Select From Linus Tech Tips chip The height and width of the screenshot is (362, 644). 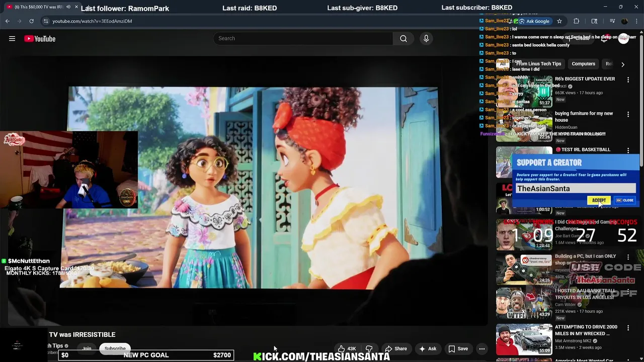tap(538, 64)
